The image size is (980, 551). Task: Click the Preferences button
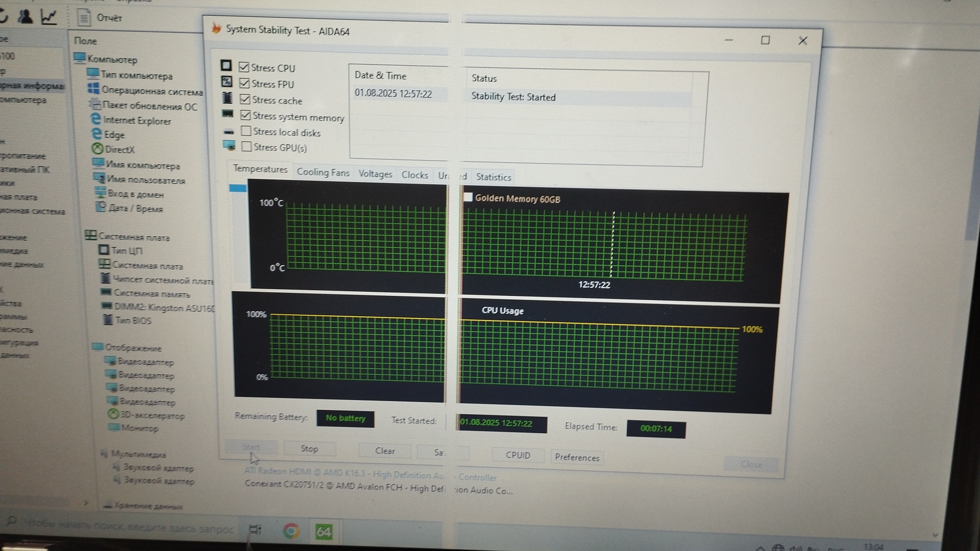tap(577, 457)
